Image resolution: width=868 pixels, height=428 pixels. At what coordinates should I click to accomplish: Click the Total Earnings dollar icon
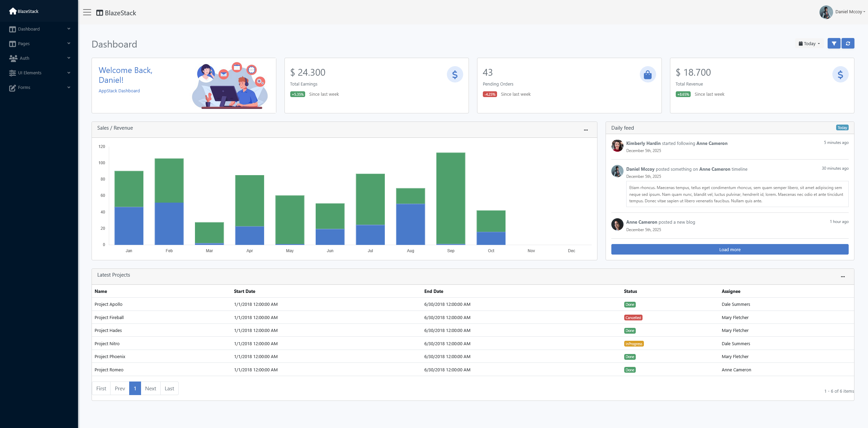(x=455, y=74)
